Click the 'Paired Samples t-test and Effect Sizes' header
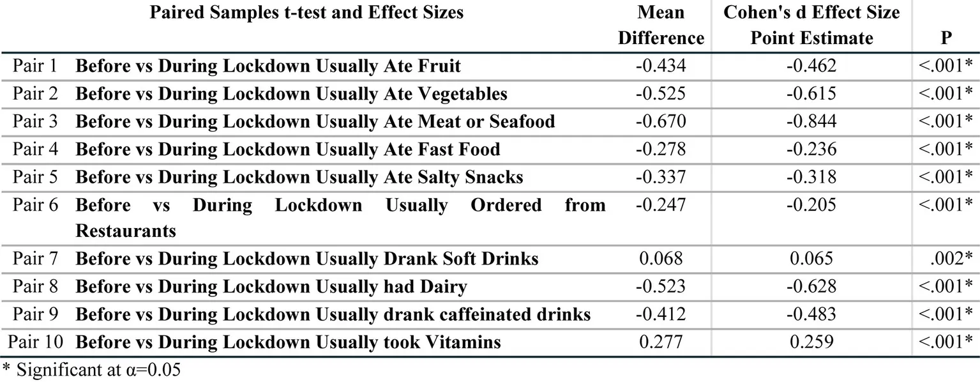980x382 pixels. point(306,12)
